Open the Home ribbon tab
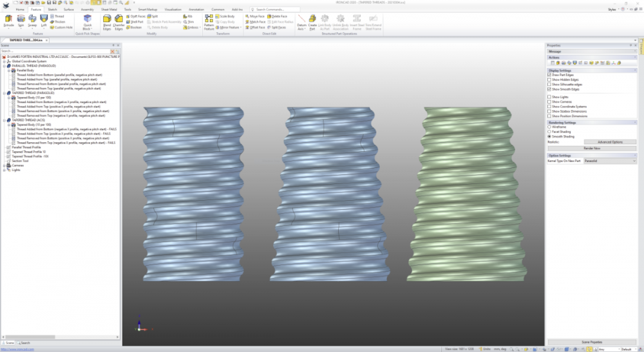 pyautogui.click(x=20, y=10)
